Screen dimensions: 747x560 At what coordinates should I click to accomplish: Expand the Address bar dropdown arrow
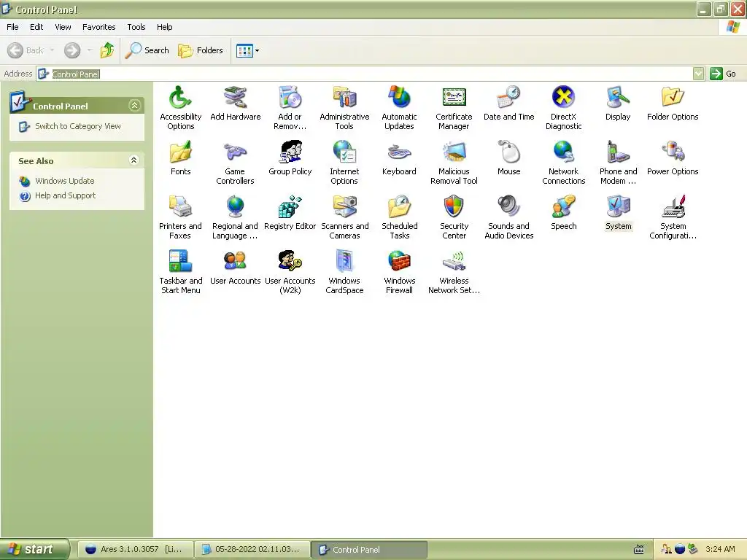[x=698, y=74]
